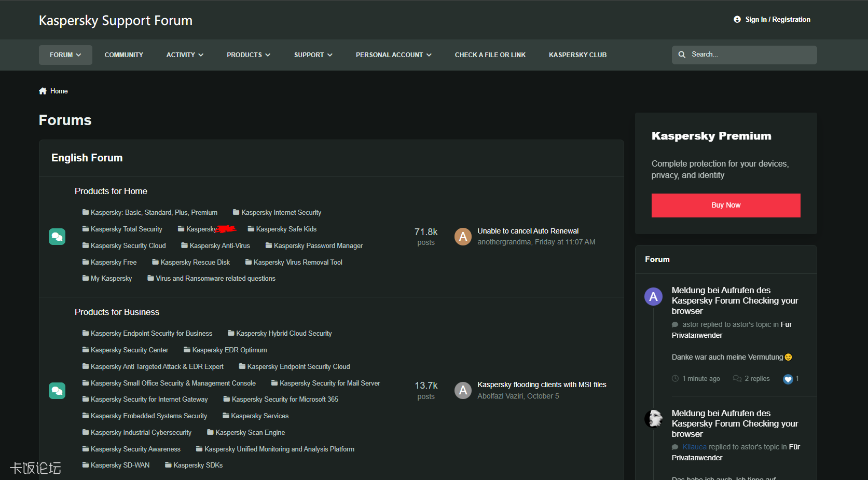Open the Products for Business forum
The width and height of the screenshot is (868, 480).
[x=117, y=312]
